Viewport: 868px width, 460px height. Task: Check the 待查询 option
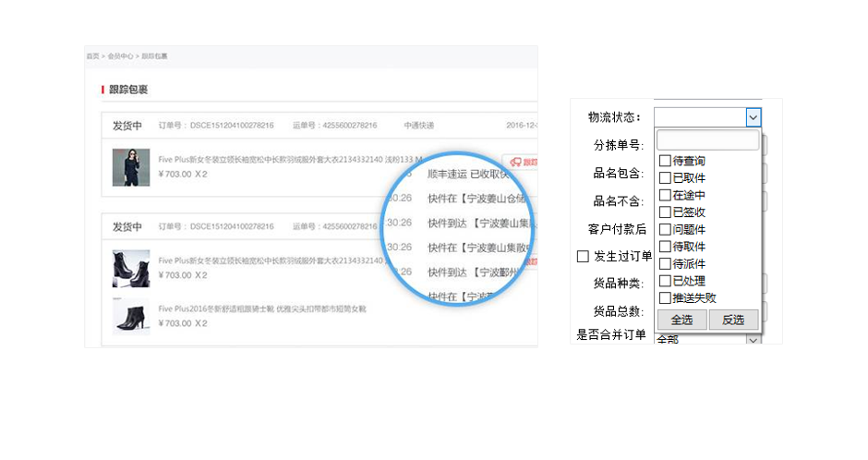[665, 161]
